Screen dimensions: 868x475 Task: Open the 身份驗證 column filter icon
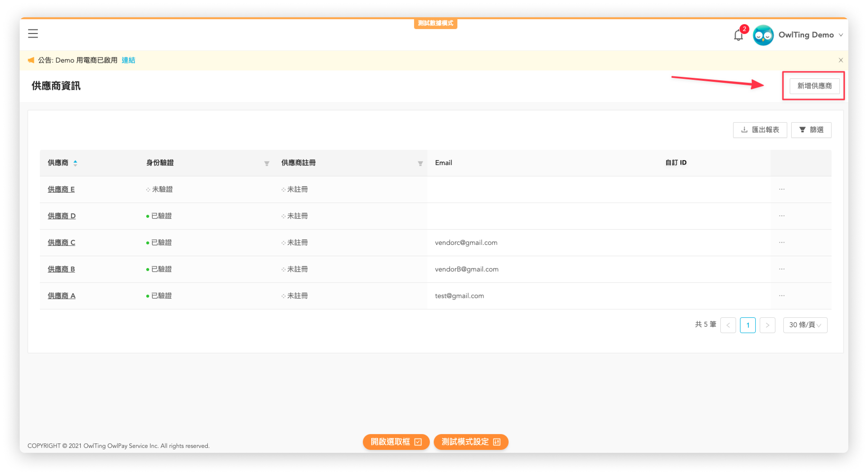(x=267, y=164)
